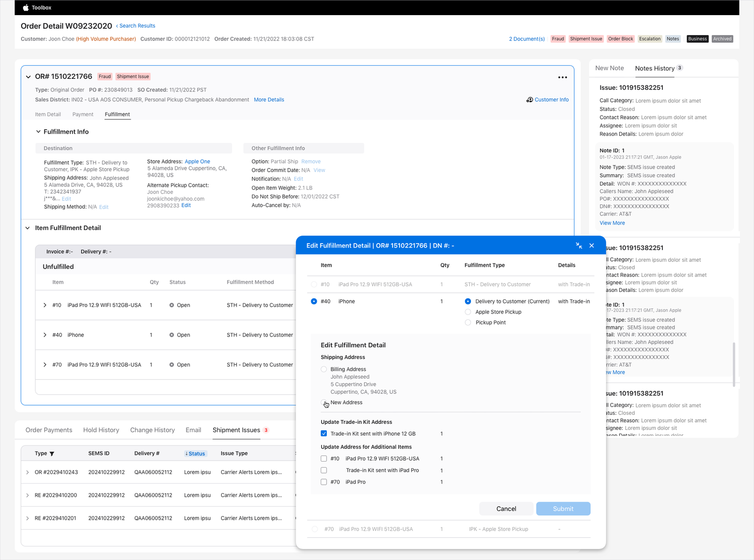The image size is (754, 560).
Task: Select Billing Address radio option
Action: (x=324, y=369)
